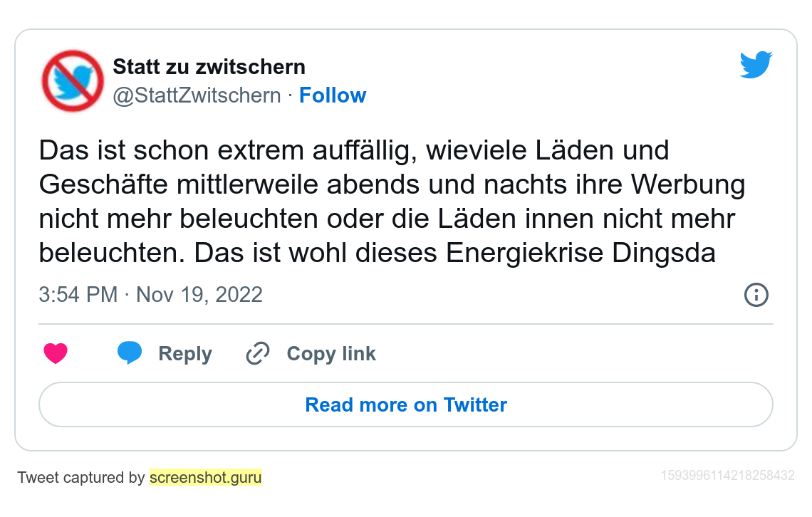The width and height of the screenshot is (812, 517).
Task: Click the @StattZwitschern handle
Action: point(197,95)
